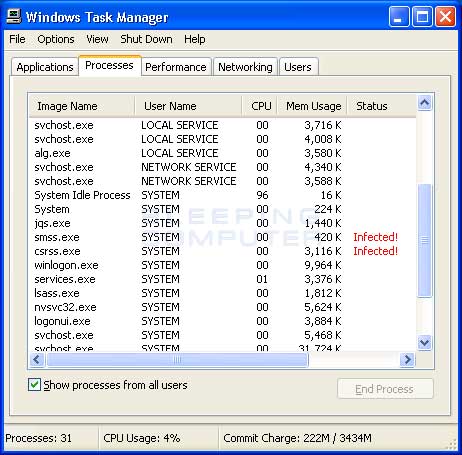Click the 224 K memory value of System

pos(328,209)
